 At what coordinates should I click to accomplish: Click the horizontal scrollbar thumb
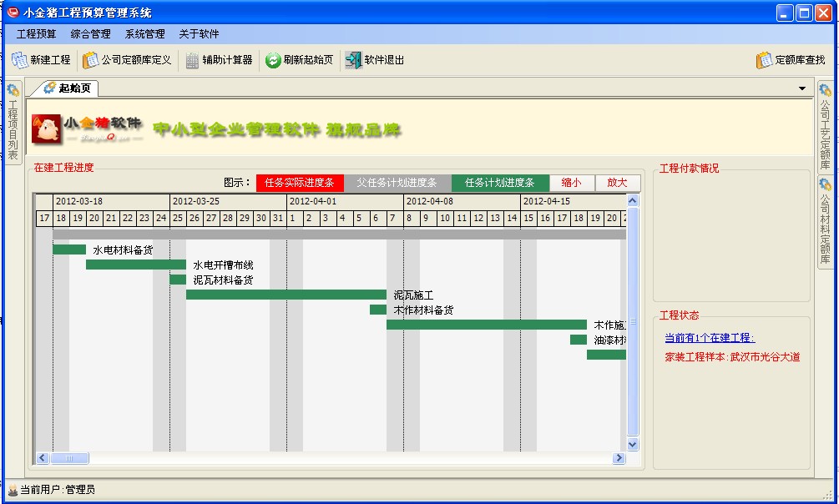[x=69, y=458]
